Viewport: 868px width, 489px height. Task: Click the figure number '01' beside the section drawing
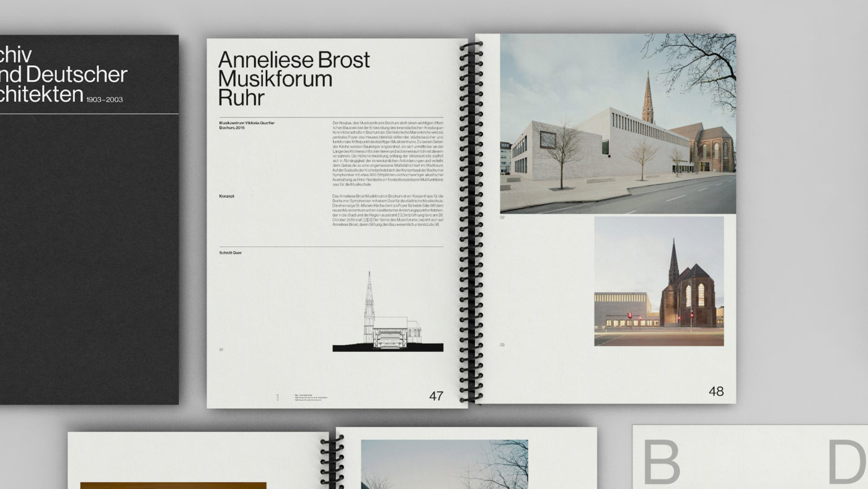(221, 350)
